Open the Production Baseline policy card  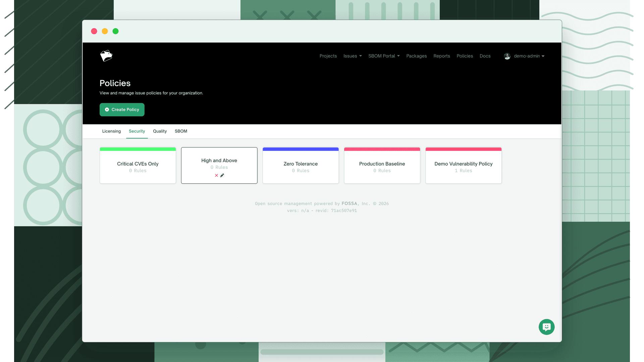pyautogui.click(x=382, y=166)
